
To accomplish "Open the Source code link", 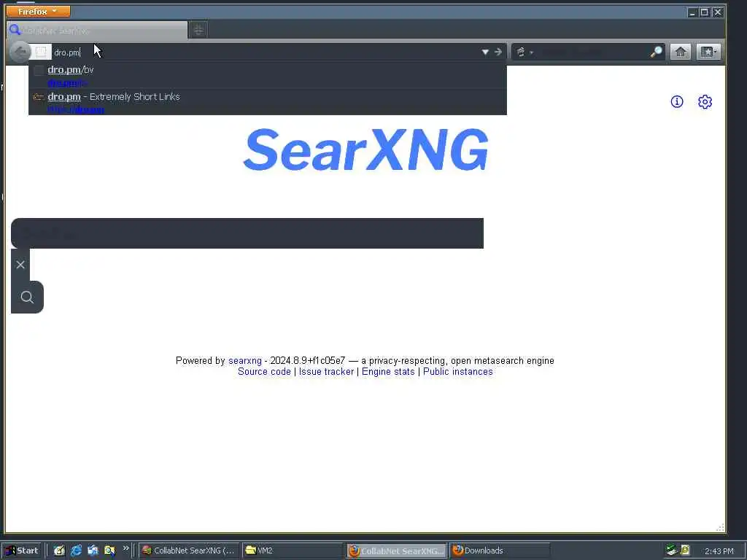I will click(x=264, y=371).
